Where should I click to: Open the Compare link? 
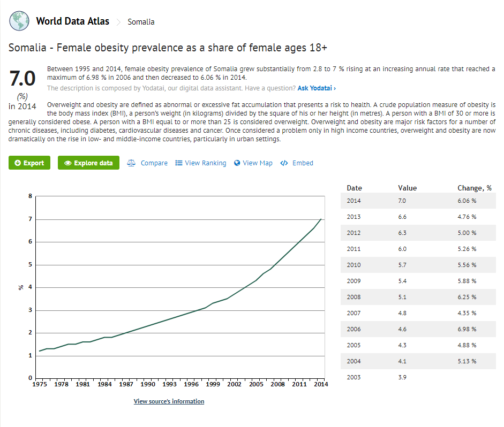[x=154, y=163]
